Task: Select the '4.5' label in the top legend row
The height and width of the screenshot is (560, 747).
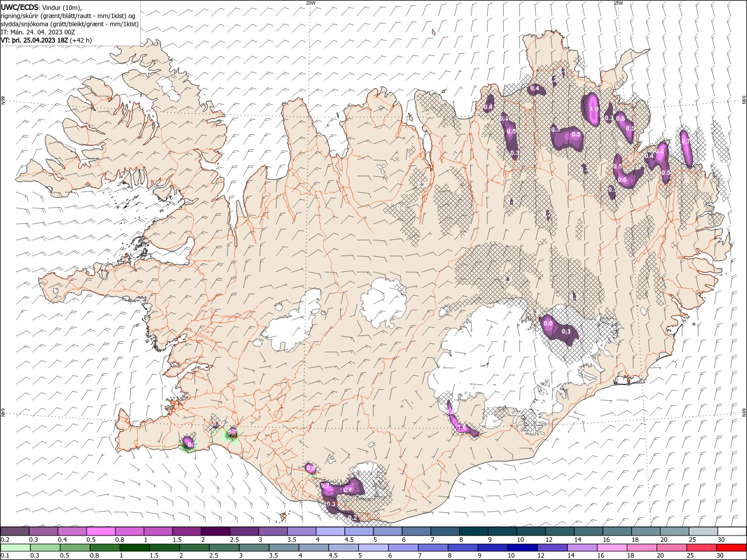Action: [x=349, y=540]
